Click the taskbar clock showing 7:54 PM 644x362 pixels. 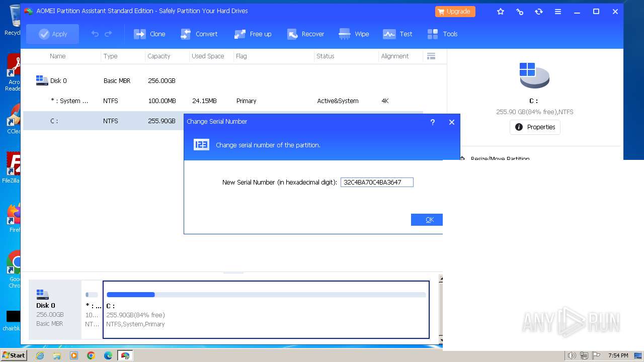coord(618,355)
